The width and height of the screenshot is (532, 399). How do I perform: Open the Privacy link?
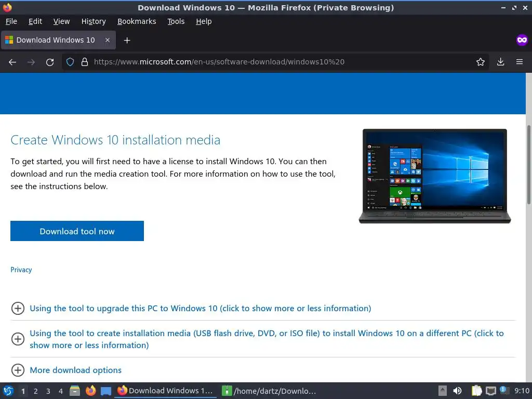(21, 270)
